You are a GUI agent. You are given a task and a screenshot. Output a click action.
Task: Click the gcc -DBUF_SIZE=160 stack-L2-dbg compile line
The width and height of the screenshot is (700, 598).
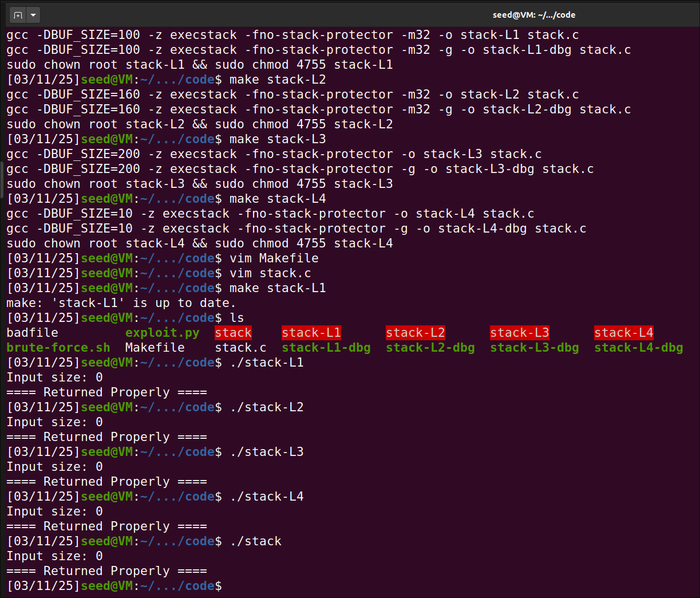(x=319, y=109)
